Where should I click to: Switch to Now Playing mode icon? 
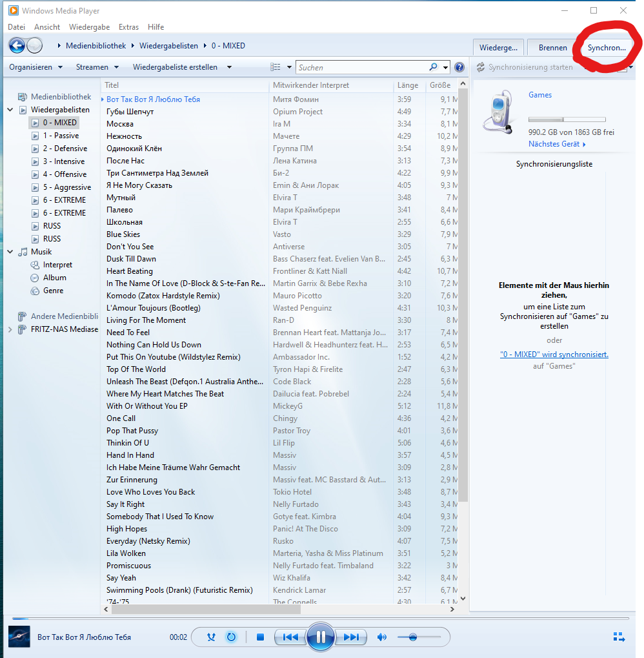click(619, 637)
